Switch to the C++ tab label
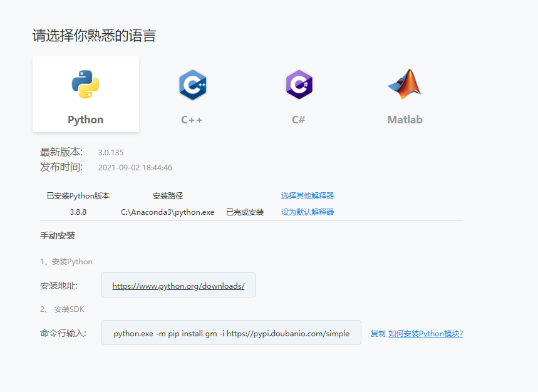Screen dimensions: 538x392 click(192, 120)
